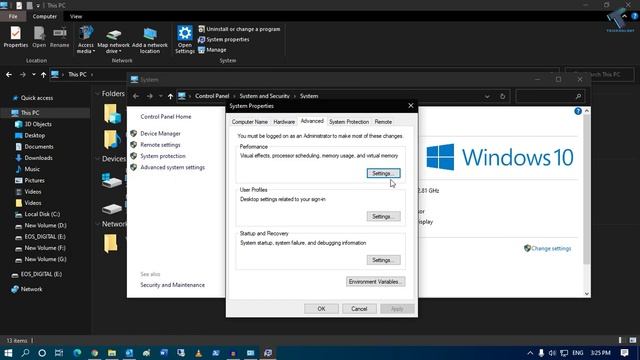This screenshot has height=360, width=640.
Task: Click Startup and Recovery Settings button
Action: click(x=383, y=260)
